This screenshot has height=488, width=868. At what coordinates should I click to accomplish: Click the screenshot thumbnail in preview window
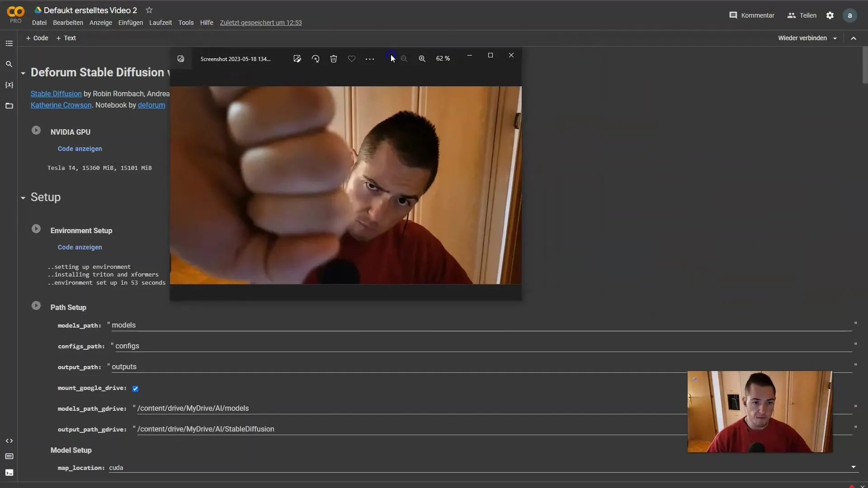click(180, 58)
